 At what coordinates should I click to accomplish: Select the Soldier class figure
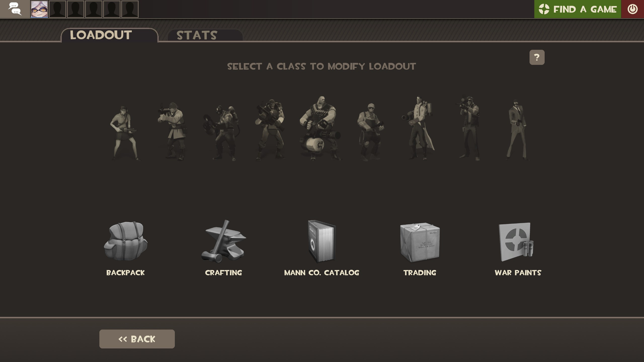tap(173, 131)
